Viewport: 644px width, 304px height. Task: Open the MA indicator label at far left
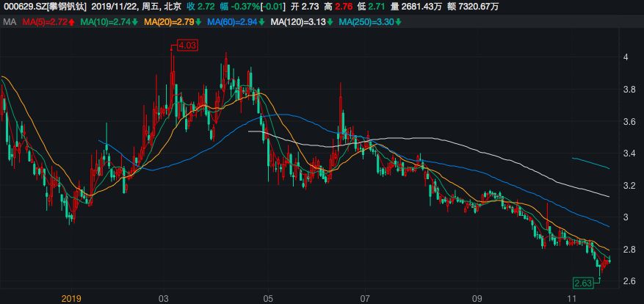10,23
